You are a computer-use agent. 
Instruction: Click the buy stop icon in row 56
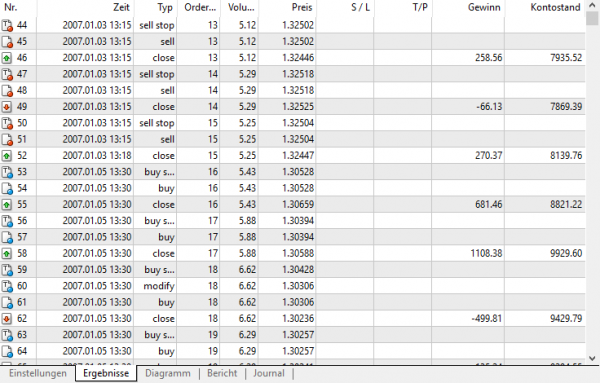(x=7, y=221)
